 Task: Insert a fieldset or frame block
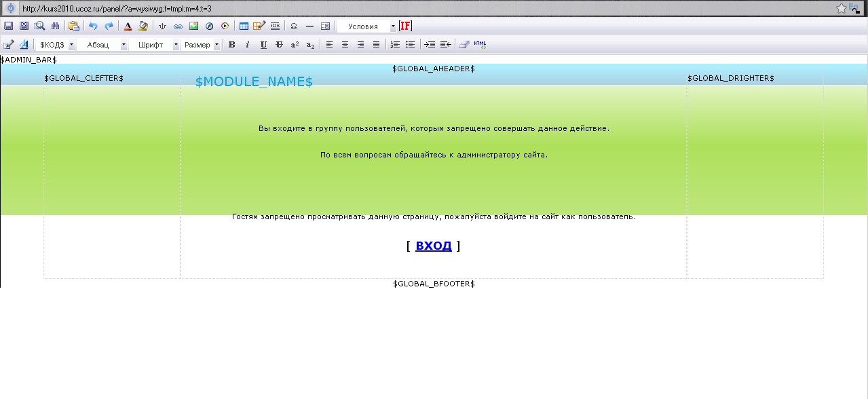tap(275, 26)
